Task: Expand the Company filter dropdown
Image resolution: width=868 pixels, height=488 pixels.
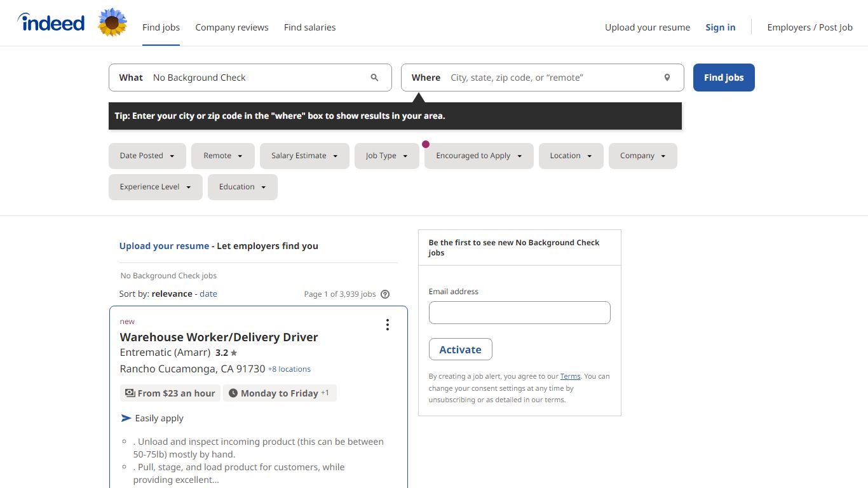Action: (x=643, y=156)
